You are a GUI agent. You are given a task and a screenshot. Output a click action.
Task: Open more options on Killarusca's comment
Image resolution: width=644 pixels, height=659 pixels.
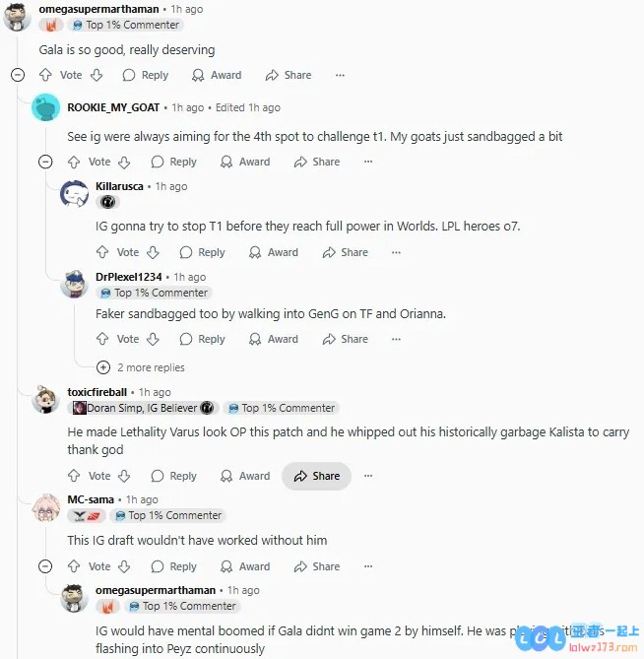[x=396, y=252]
